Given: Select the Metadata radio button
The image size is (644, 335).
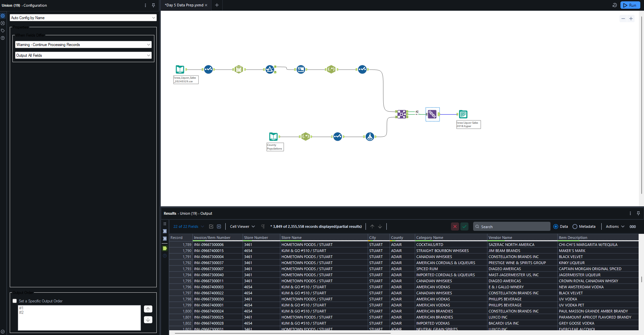Looking at the screenshot, I should tap(575, 226).
